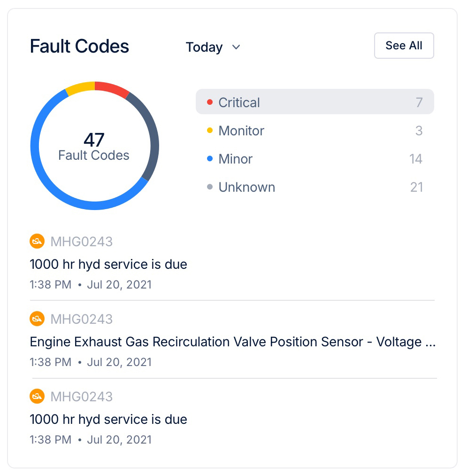Click the dark slate donut chart segment
This screenshot has height=476, width=468.
pyautogui.click(x=150, y=135)
